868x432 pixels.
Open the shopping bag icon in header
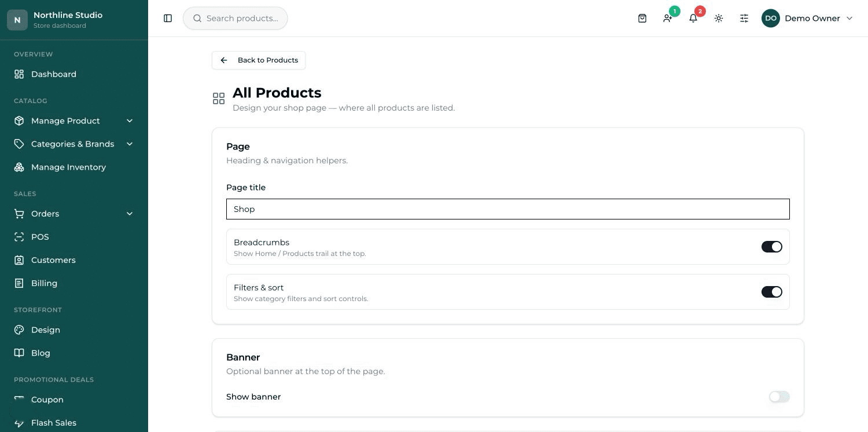point(642,19)
